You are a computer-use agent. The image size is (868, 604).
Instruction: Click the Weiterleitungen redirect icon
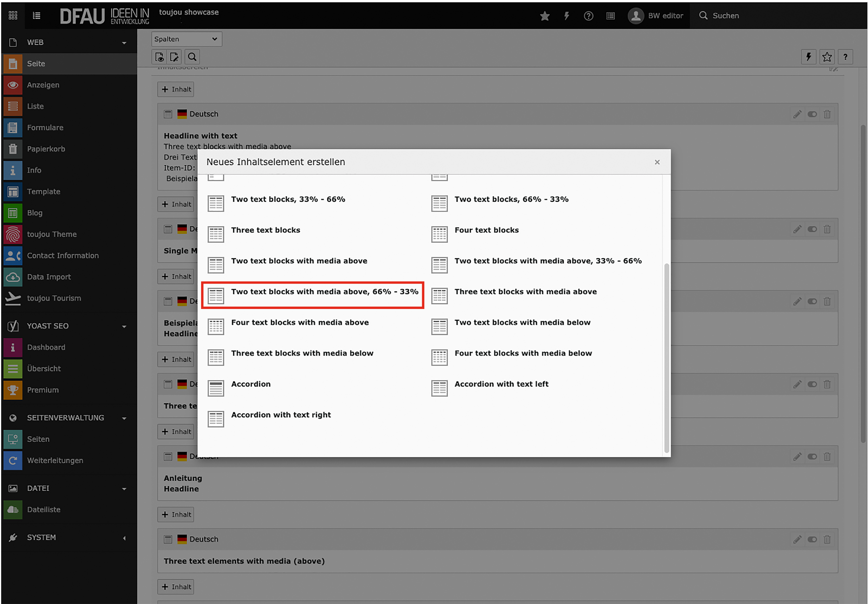13,461
